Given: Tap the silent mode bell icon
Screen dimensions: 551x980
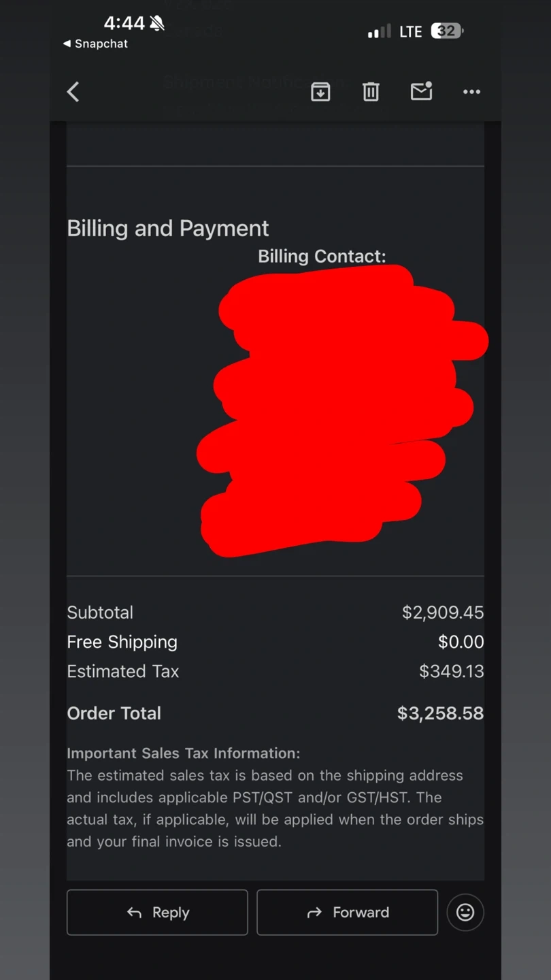Looking at the screenshot, I should click(157, 24).
